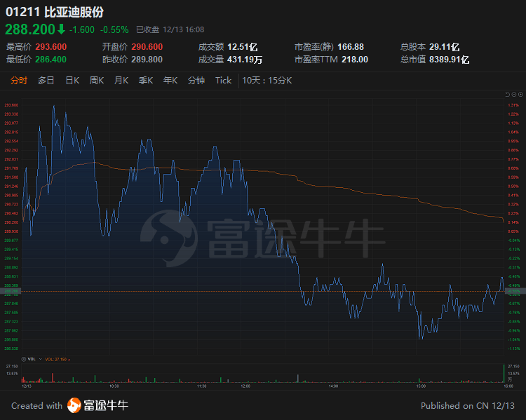Click the 市盈率TTM value 218.00
This screenshot has height=420, width=526.
point(355,60)
